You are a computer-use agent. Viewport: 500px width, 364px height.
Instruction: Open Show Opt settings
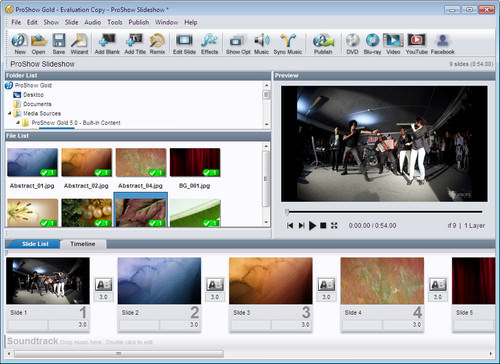[x=238, y=44]
